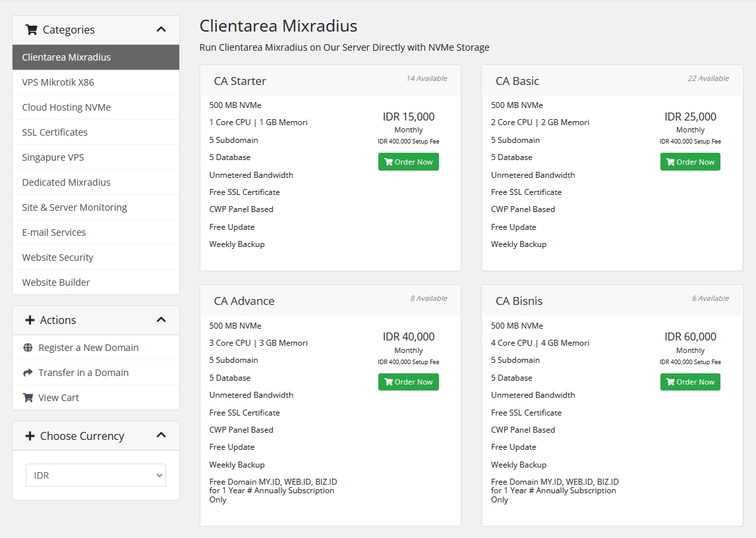This screenshot has width=756, height=538.
Task: Open Site & Server Monitoring category
Action: tap(96, 207)
